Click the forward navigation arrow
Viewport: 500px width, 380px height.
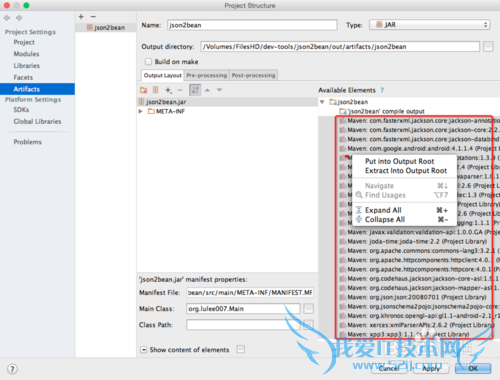click(x=19, y=18)
